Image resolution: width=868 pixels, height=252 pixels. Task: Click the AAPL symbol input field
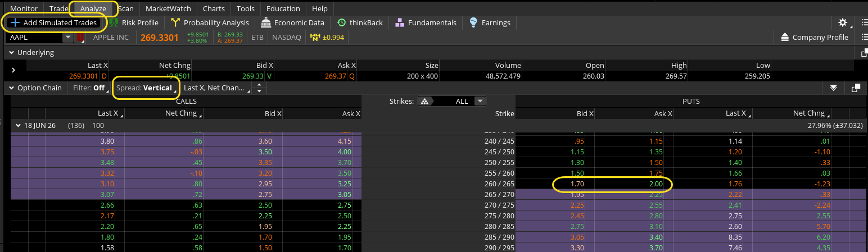coord(34,38)
